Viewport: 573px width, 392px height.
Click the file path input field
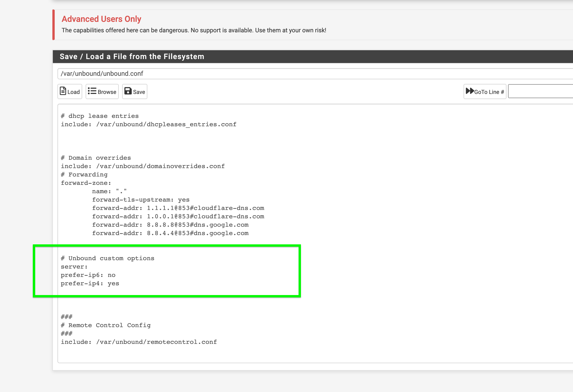click(315, 74)
